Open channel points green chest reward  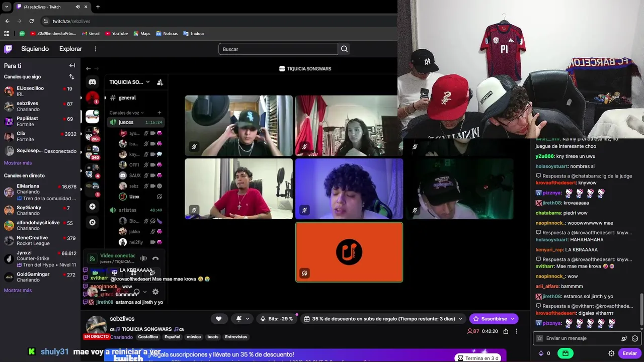[565, 353]
